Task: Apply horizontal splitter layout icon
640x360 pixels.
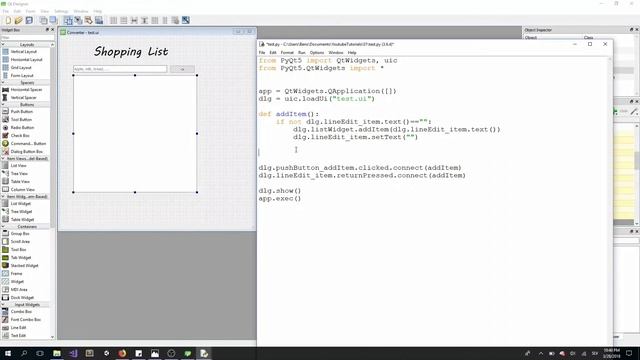Action: coord(134,20)
